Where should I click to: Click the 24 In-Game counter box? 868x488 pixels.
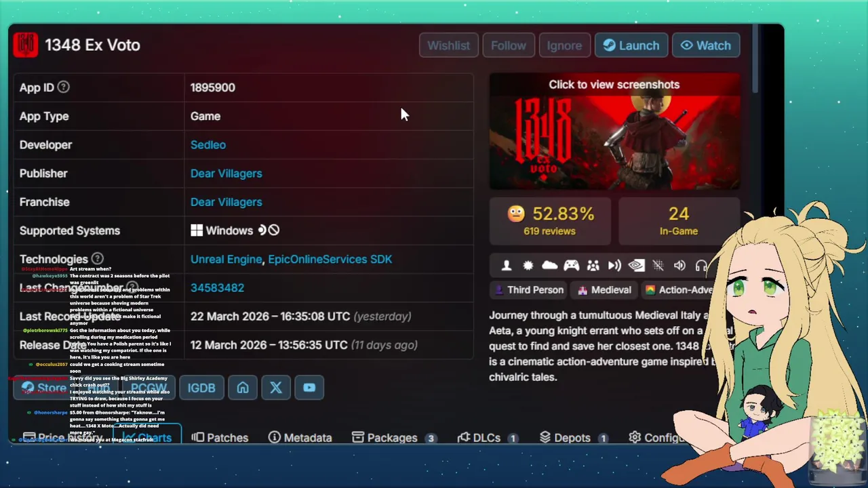click(679, 221)
